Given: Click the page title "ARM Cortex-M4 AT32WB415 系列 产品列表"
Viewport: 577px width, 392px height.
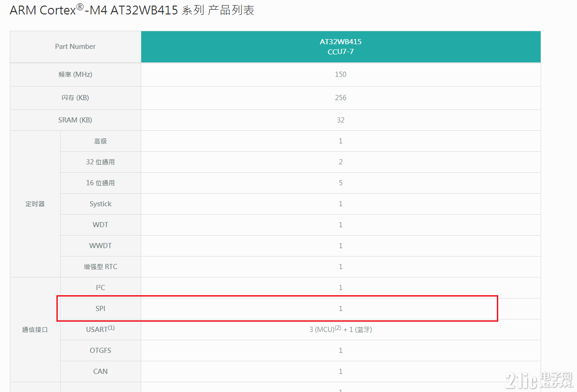Looking at the screenshot, I should [x=132, y=10].
